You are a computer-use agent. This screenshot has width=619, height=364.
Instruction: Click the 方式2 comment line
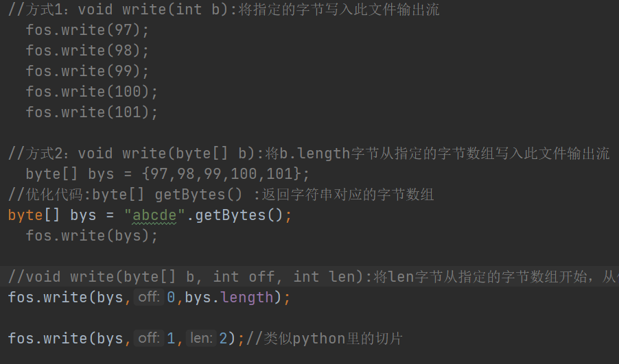click(x=309, y=154)
